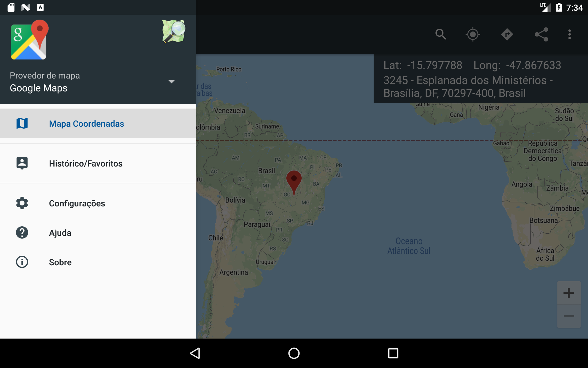
Task: Tap the Uruguai label on the map
Action: tap(265, 262)
